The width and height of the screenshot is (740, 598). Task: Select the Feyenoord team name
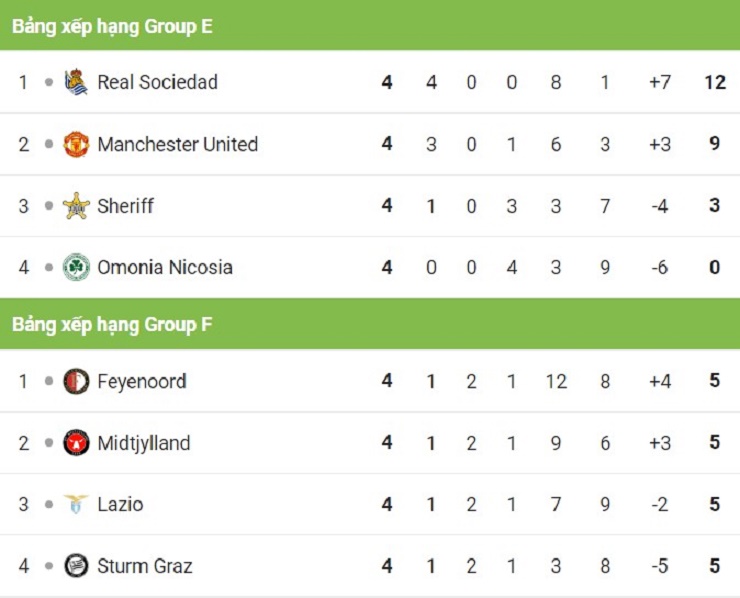pos(141,381)
